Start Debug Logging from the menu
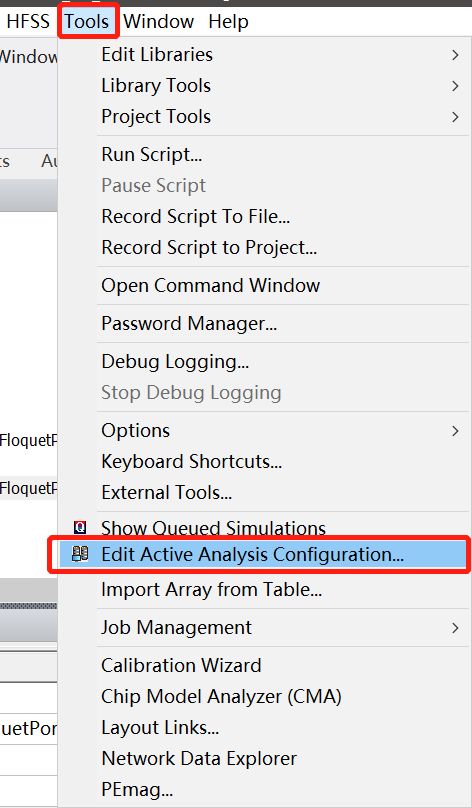 pos(175,362)
